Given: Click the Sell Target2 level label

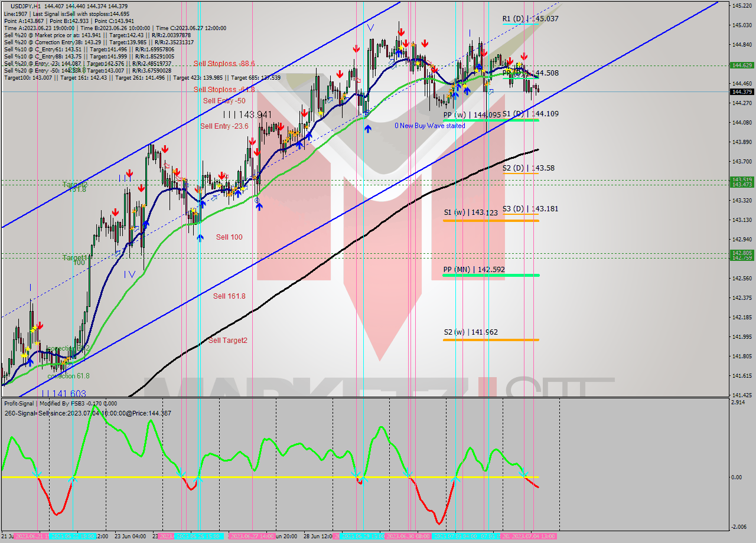Looking at the screenshot, I should coord(227,341).
